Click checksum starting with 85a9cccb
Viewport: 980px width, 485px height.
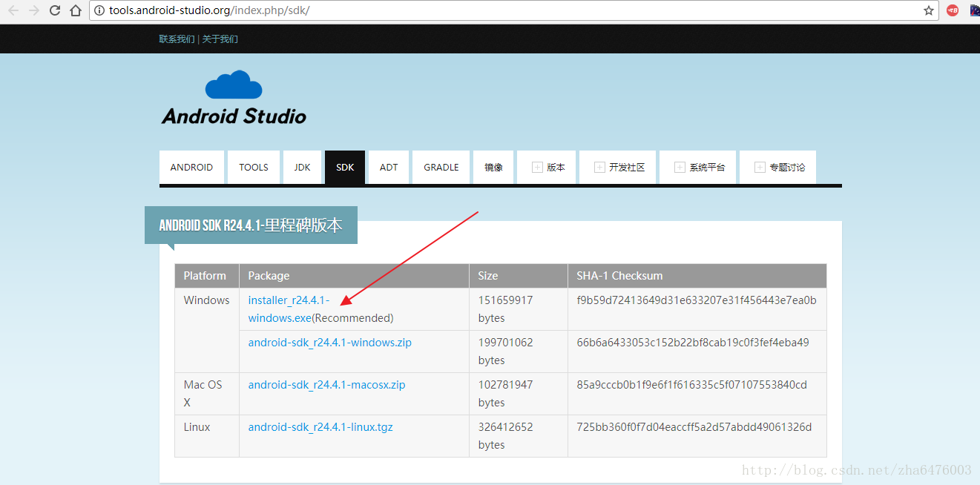coord(692,385)
